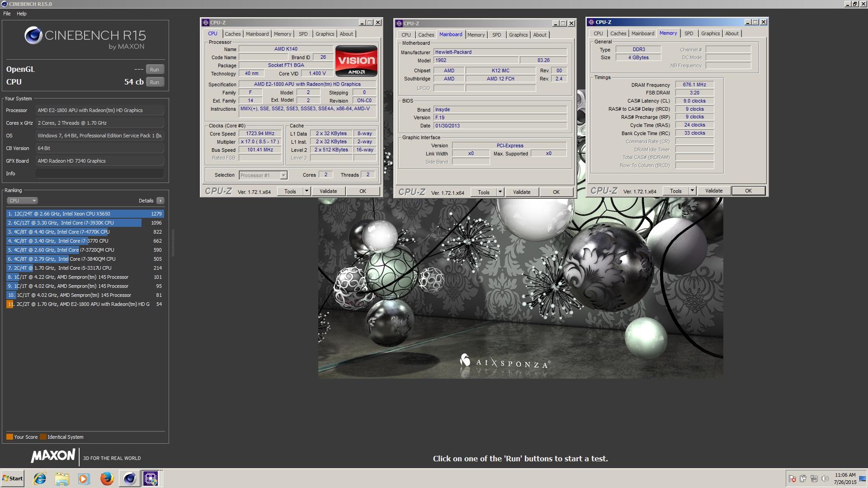868x488 pixels.
Task: Click the rendered AIXSPONZA scene image
Action: (x=520, y=288)
